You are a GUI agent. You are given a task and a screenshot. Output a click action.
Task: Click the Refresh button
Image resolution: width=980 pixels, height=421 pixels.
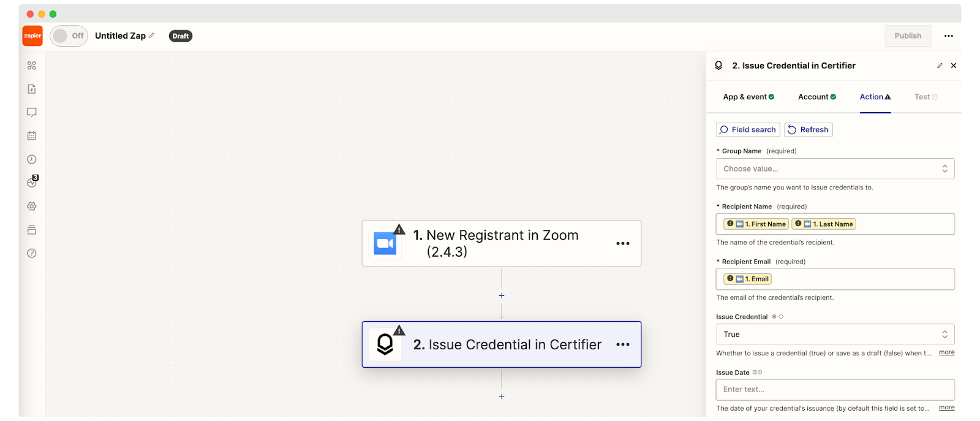[809, 130]
